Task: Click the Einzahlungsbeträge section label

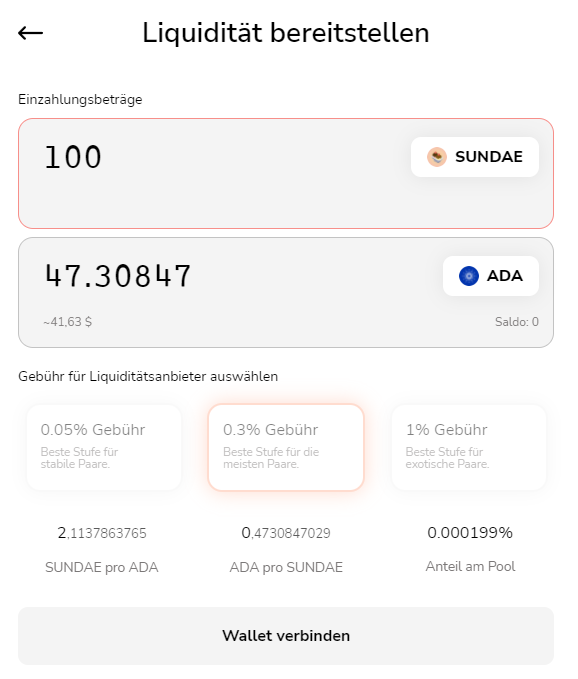Action: (x=80, y=100)
